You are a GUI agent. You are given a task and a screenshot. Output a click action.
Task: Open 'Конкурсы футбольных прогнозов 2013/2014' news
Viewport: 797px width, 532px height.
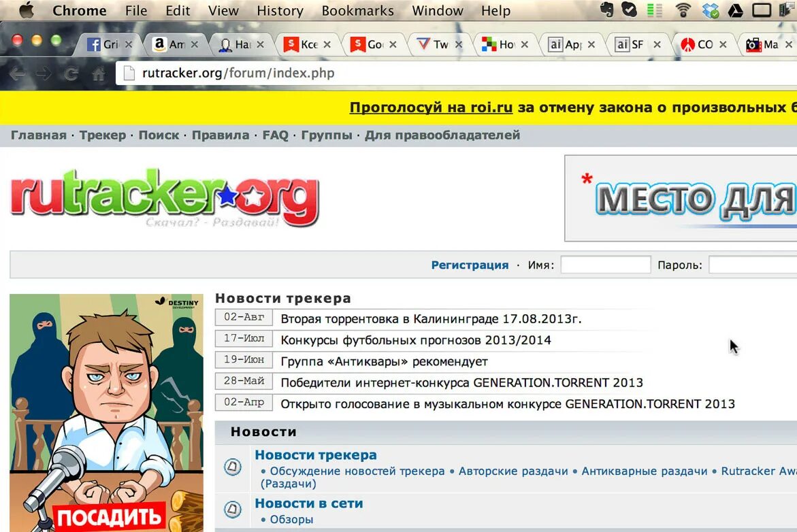point(416,340)
